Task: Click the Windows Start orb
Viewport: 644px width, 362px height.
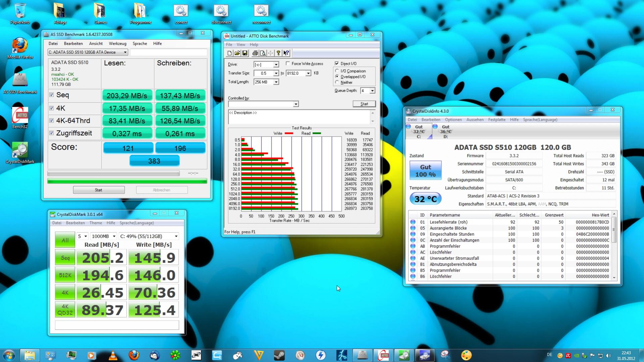Action: (9, 355)
